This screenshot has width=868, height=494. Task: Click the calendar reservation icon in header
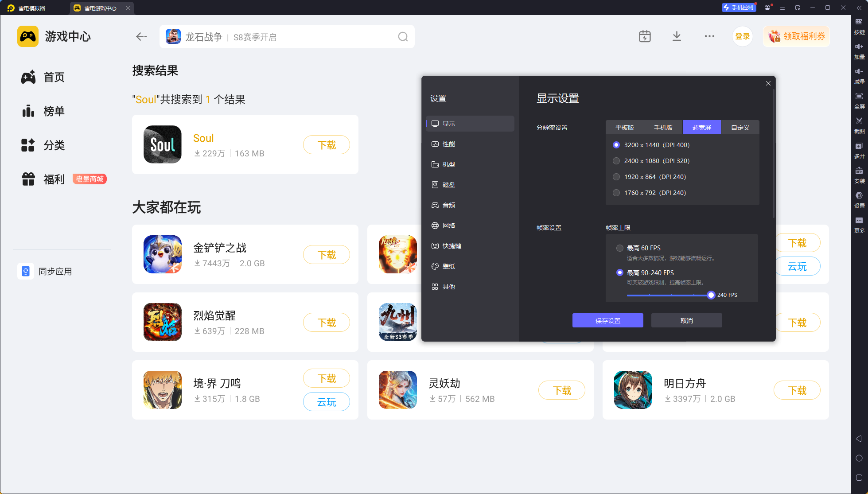click(645, 36)
